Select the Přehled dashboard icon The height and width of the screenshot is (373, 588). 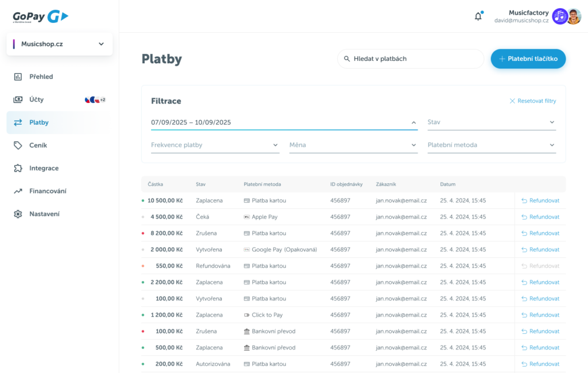point(16,76)
